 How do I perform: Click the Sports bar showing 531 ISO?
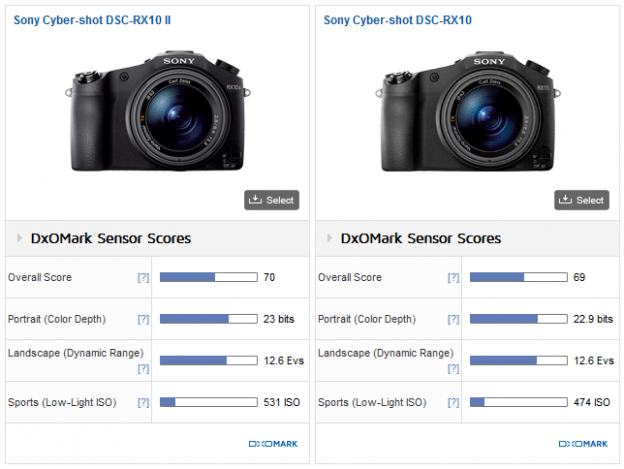[209, 402]
